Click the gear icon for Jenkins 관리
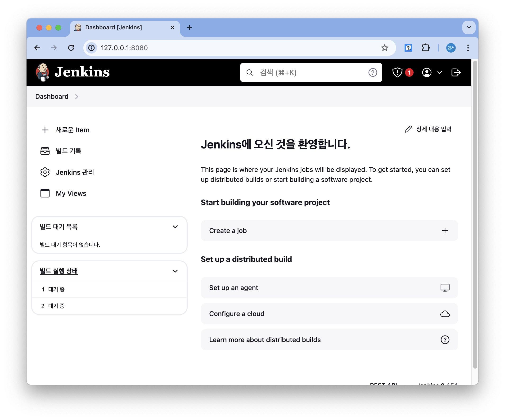Viewport: 505px width, 420px height. (x=45, y=172)
